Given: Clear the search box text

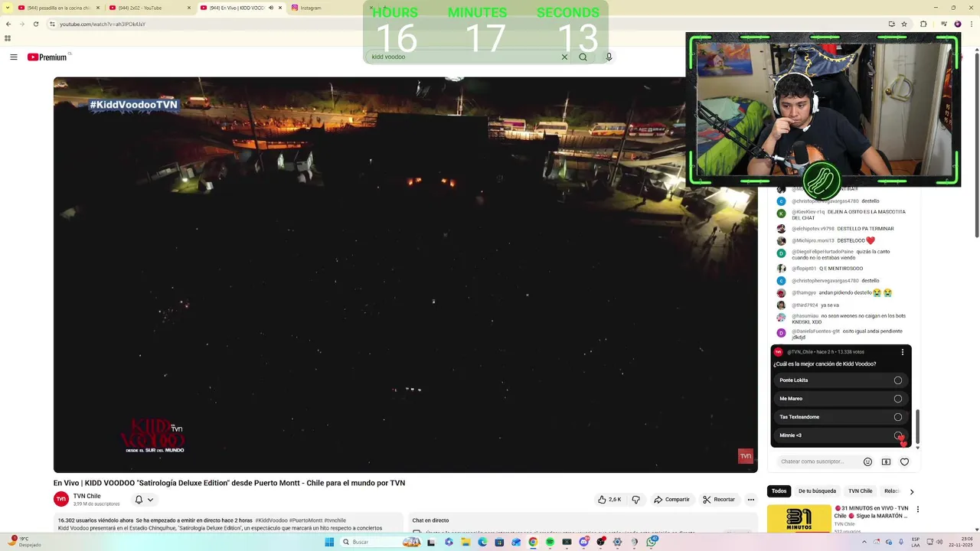Looking at the screenshot, I should [x=564, y=57].
